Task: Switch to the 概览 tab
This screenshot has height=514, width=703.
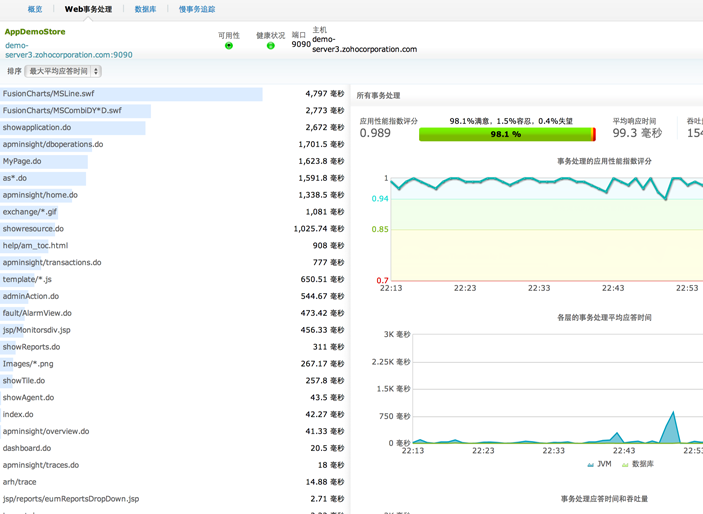Action: point(35,9)
